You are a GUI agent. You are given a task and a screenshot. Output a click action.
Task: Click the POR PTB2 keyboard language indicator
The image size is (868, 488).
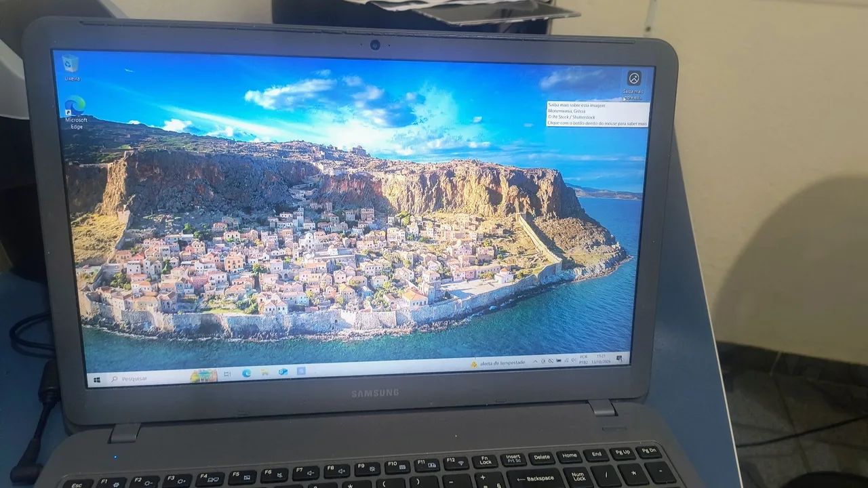coord(583,360)
